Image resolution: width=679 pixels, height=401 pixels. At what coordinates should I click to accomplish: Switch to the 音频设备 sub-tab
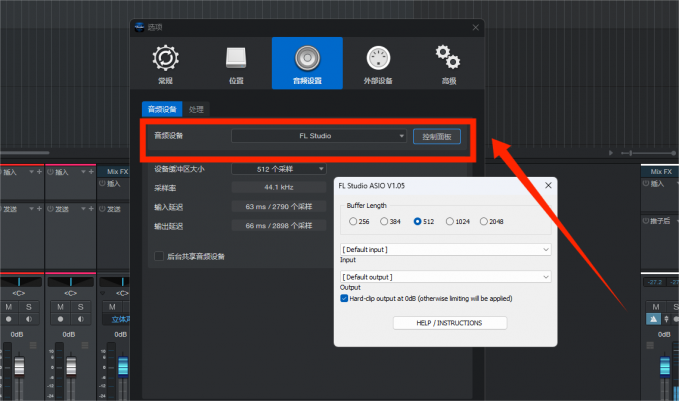pyautogui.click(x=162, y=109)
